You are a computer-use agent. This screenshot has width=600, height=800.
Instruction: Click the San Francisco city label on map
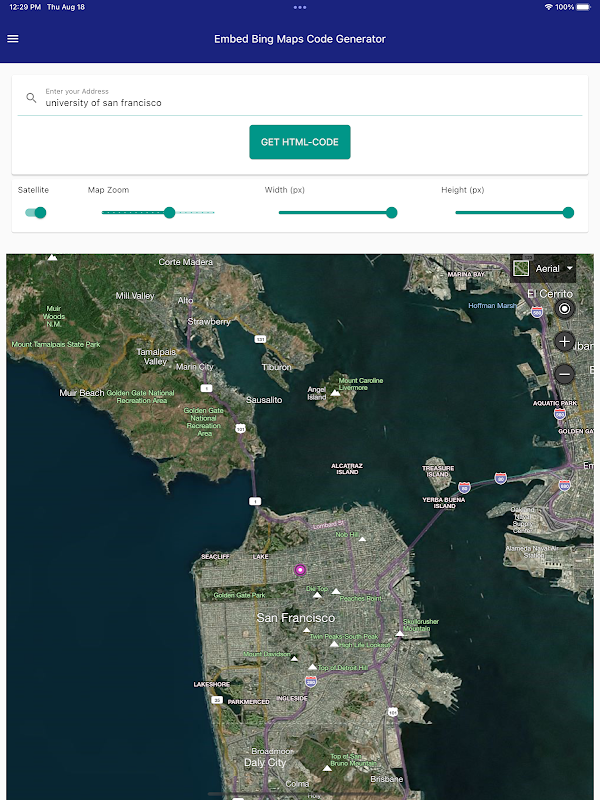(x=296, y=618)
